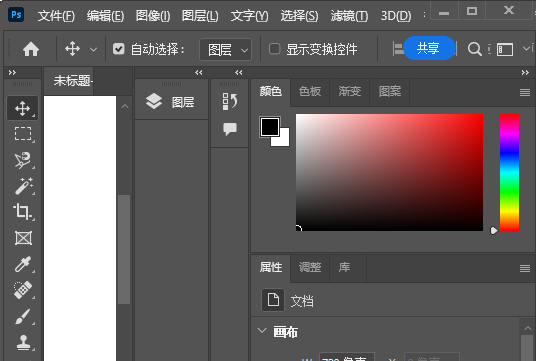Open the workspace dropdown arrow
The height and width of the screenshot is (361, 536).
click(x=527, y=48)
